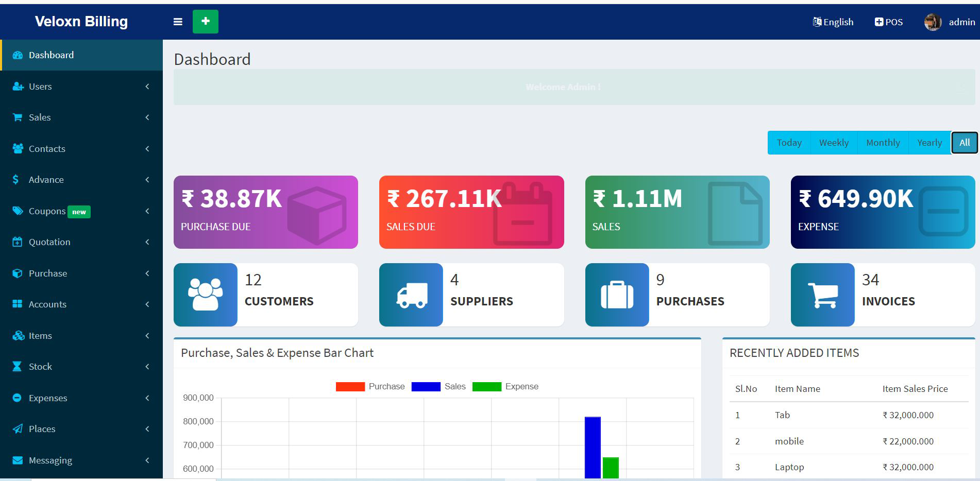Switch to the Monthly filter tab
The height and width of the screenshot is (481, 980).
click(x=883, y=143)
